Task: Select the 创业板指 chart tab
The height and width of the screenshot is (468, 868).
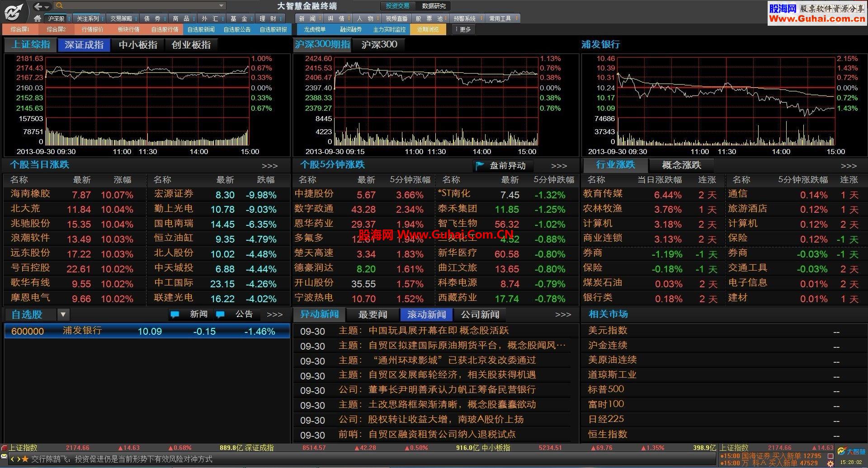Action: coord(191,45)
